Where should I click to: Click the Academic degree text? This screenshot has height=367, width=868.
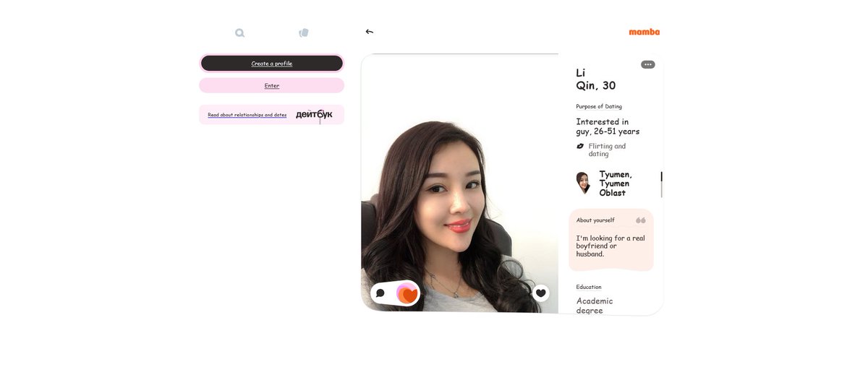click(595, 306)
